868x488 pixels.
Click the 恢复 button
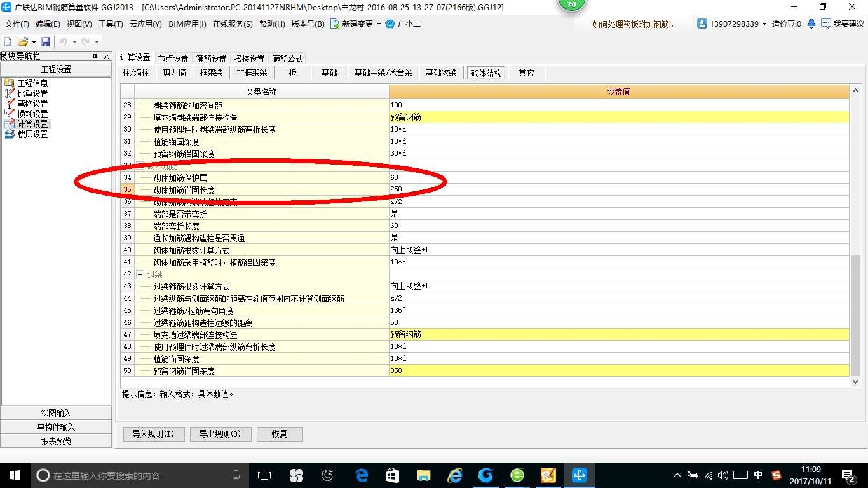click(280, 434)
